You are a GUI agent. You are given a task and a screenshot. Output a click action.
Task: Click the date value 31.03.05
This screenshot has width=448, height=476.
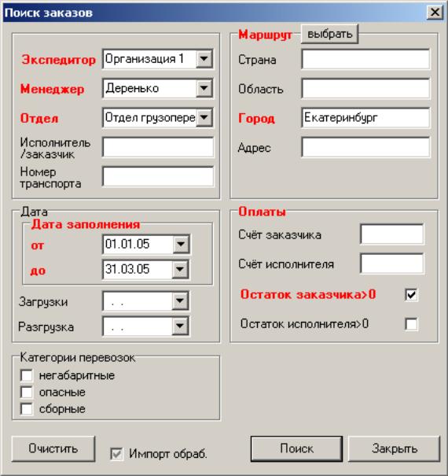(x=127, y=269)
